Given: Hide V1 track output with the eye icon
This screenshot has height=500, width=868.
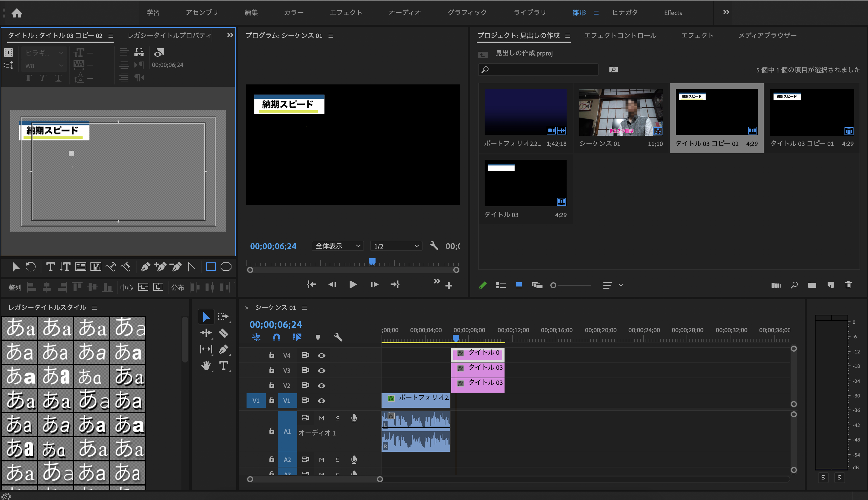Looking at the screenshot, I should 321,400.
